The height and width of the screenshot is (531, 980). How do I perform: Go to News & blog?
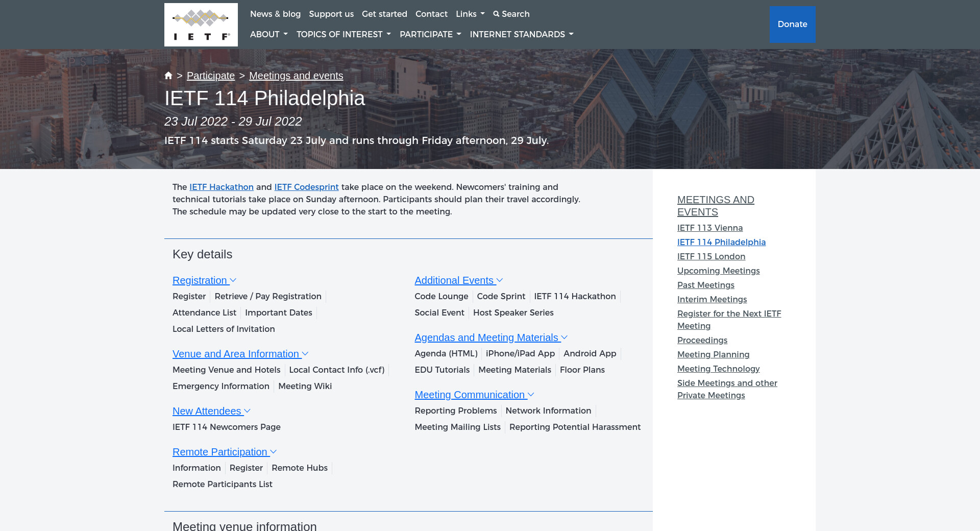click(x=275, y=14)
